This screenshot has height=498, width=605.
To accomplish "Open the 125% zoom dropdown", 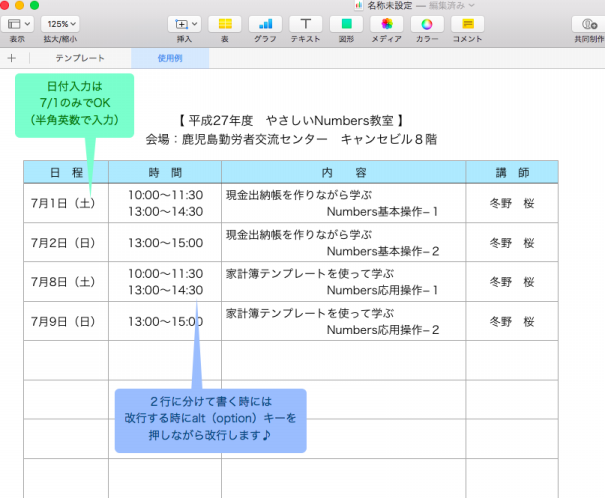I will click(61, 24).
